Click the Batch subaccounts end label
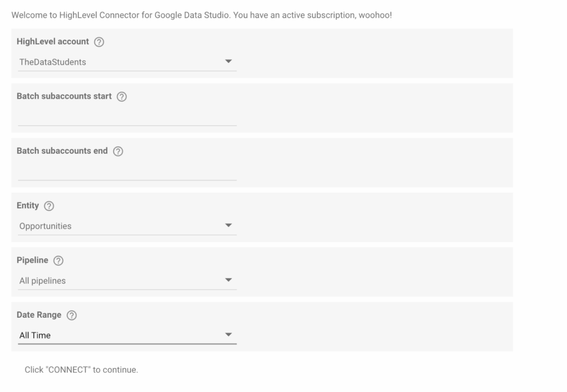The height and width of the screenshot is (392, 567). (62, 151)
